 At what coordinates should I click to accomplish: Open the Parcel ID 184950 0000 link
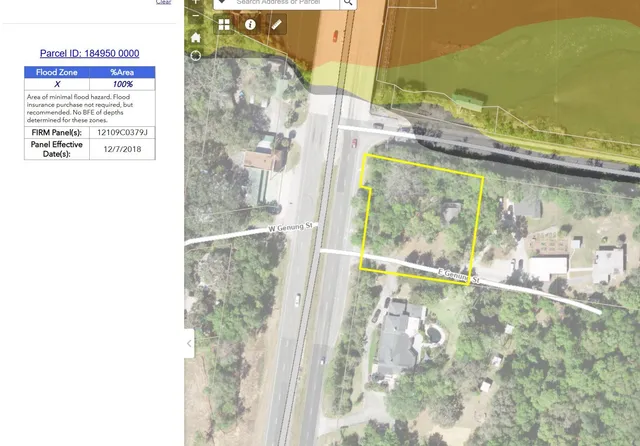tap(89, 53)
